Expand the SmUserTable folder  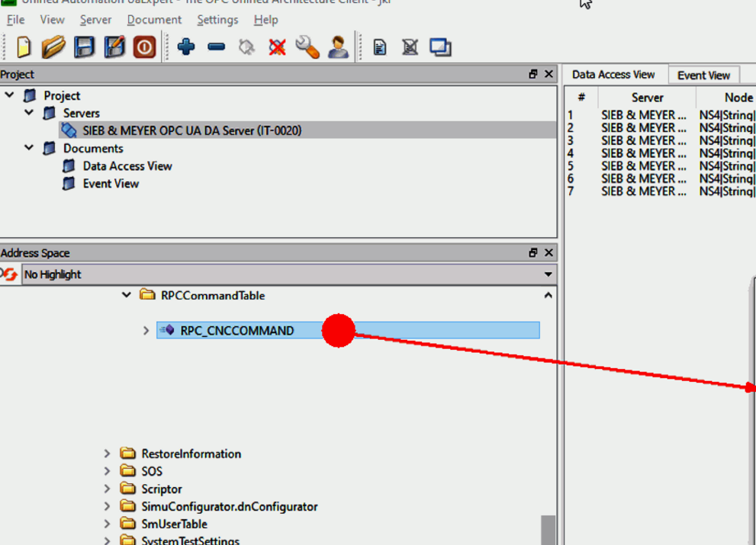[107, 524]
